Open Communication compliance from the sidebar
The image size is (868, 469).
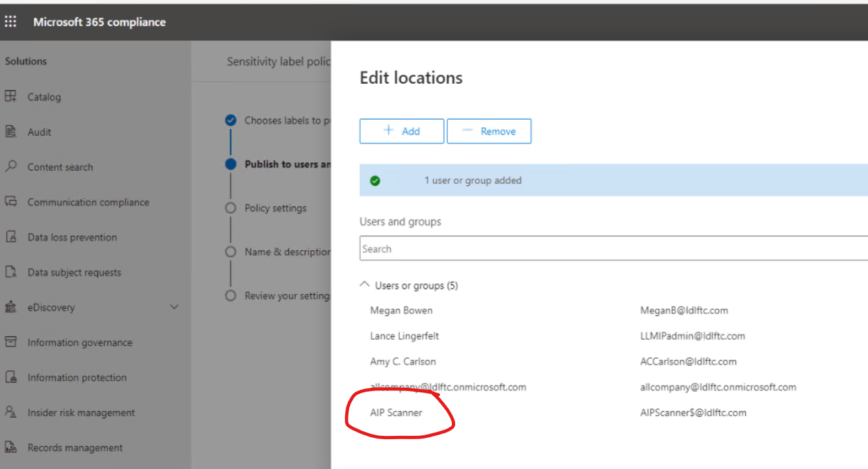click(10, 202)
